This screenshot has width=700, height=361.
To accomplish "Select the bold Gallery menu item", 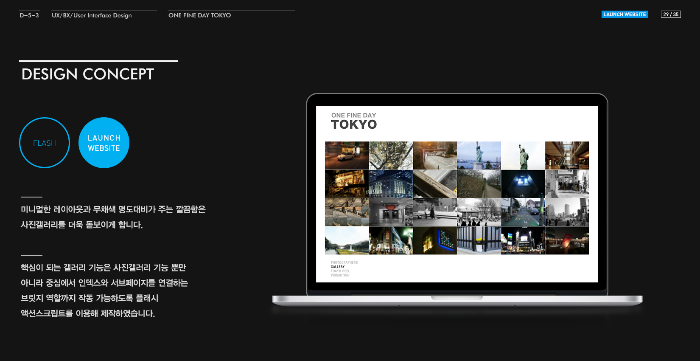I will 338,267.
